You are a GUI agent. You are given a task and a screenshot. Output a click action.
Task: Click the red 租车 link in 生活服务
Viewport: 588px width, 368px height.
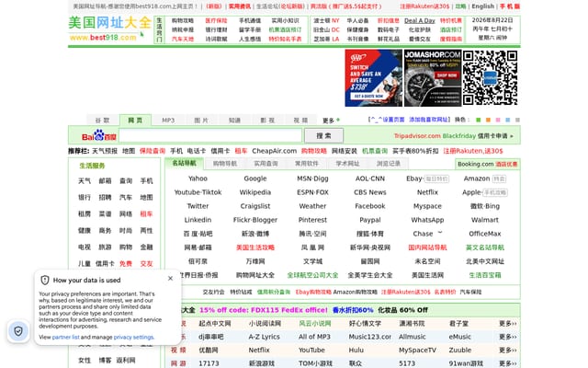tap(146, 214)
